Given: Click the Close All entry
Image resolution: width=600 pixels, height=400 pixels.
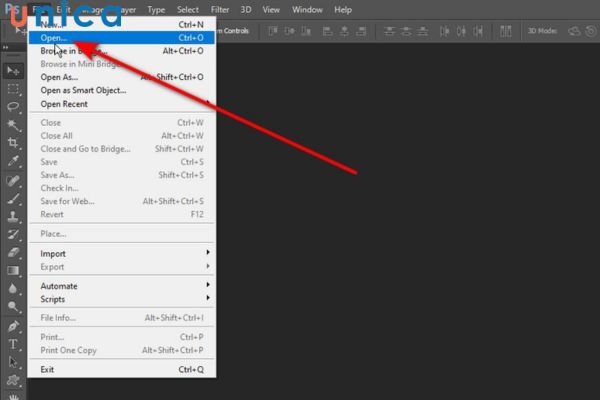Looking at the screenshot, I should point(122,136).
